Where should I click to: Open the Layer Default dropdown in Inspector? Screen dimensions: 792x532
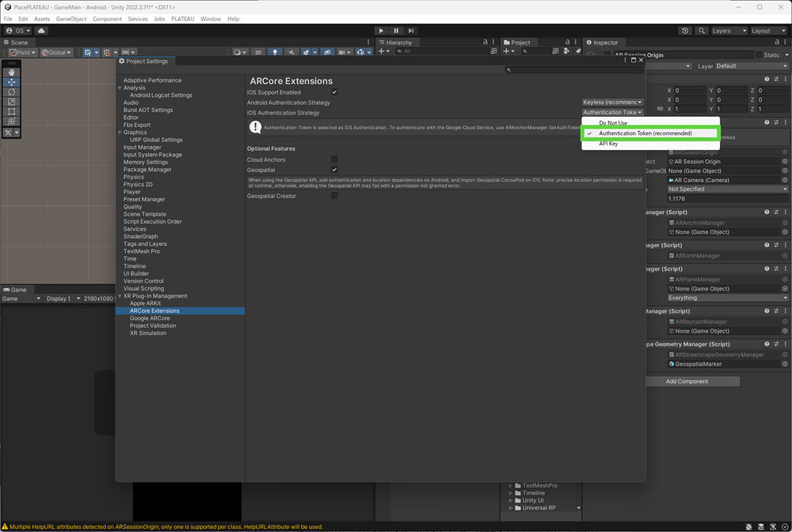(752, 66)
